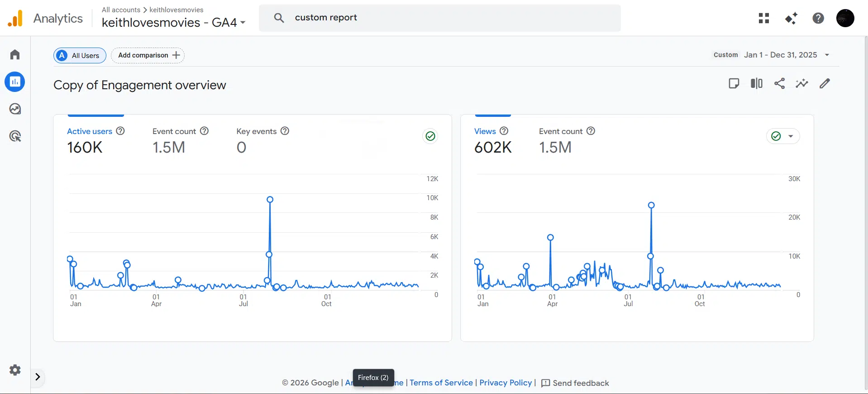The height and width of the screenshot is (394, 868).
Task: Toggle the compare columns icon
Action: click(x=757, y=83)
